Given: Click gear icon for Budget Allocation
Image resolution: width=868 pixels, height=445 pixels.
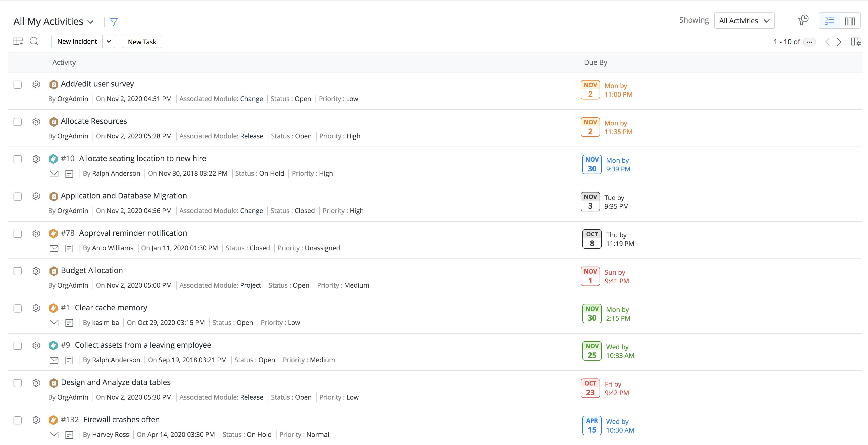Looking at the screenshot, I should [36, 271].
